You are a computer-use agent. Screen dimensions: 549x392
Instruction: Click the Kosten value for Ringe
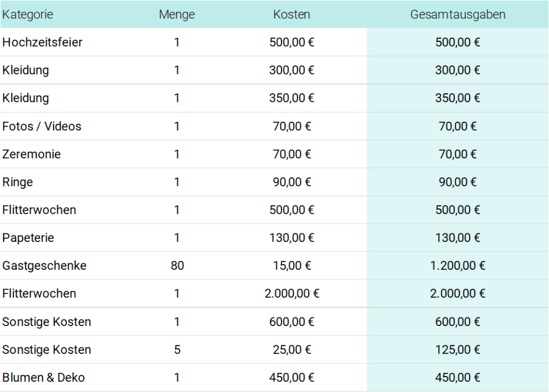pyautogui.click(x=292, y=182)
